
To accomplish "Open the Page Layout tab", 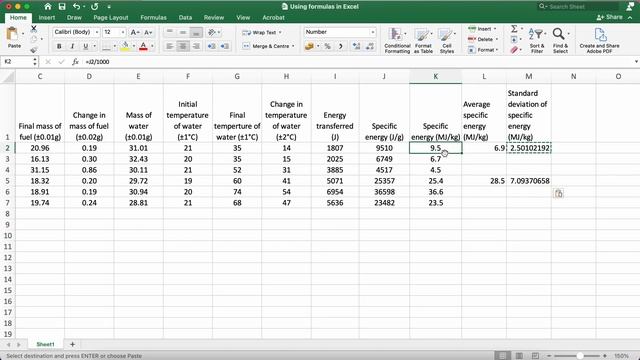I will (111, 18).
